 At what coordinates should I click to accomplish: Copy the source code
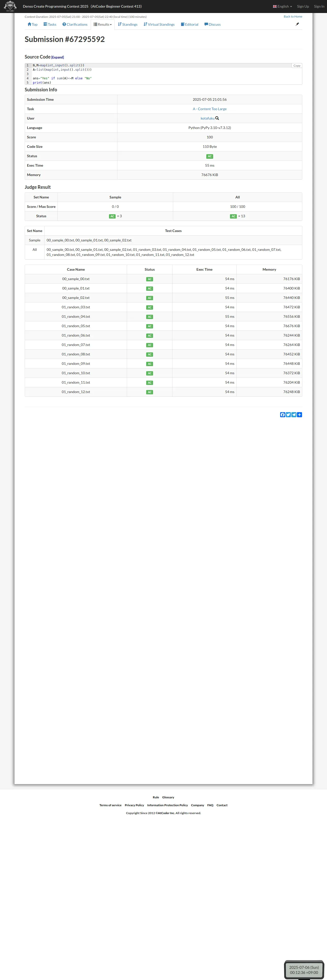[x=297, y=66]
